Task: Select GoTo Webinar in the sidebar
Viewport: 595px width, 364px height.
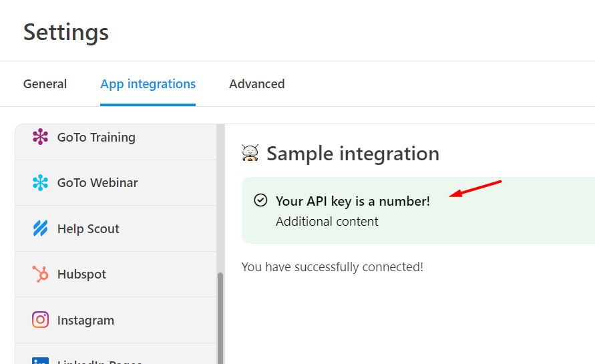Action: [x=97, y=183]
